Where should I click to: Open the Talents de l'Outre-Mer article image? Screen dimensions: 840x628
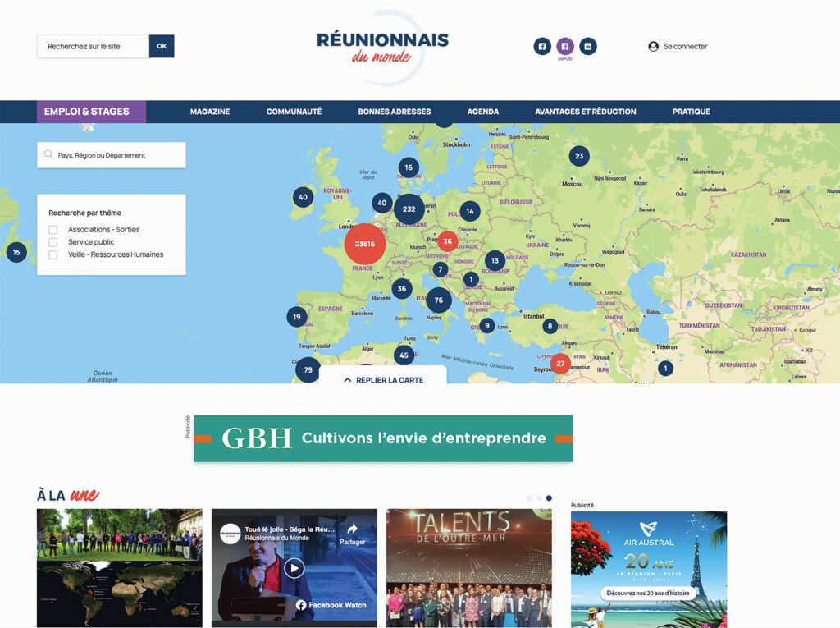(468, 568)
